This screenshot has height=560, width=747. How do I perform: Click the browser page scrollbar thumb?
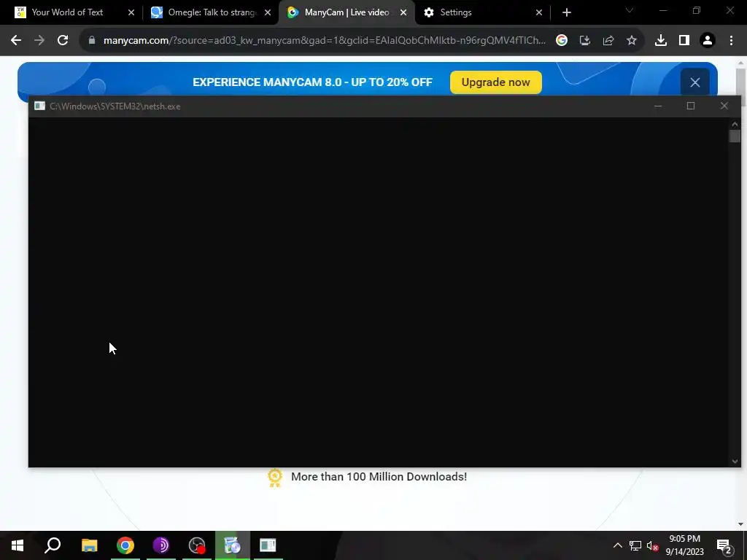coord(740,81)
